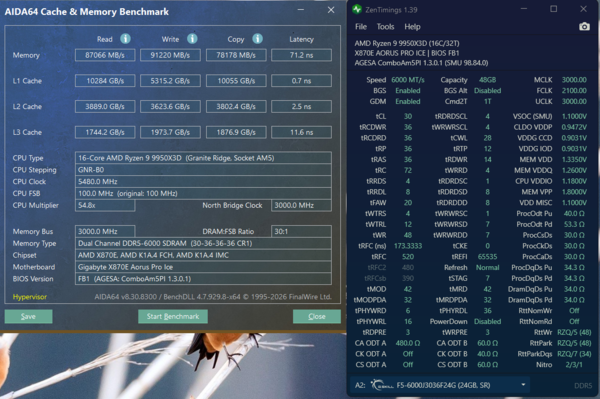This screenshot has height=399, width=600.
Task: Click the CPU Type 9950X3D field
Action: coord(203,158)
